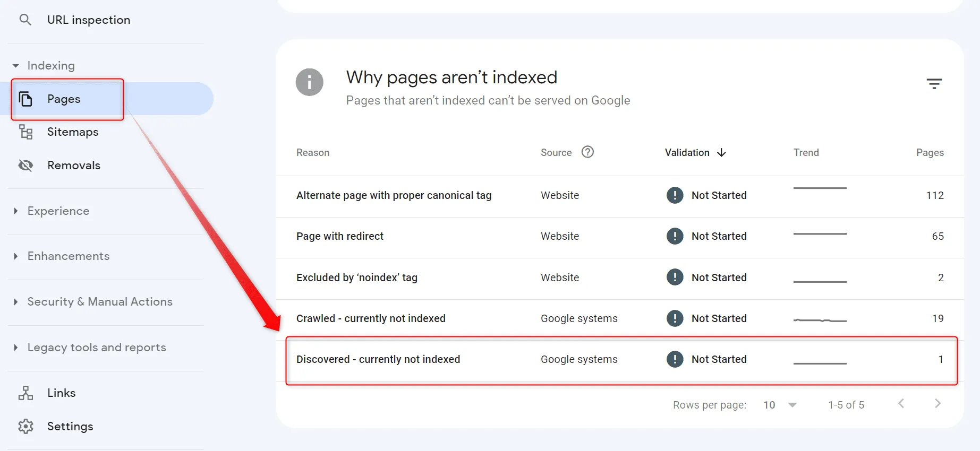The height and width of the screenshot is (451, 980).
Task: Click the Settings gear icon
Action: tap(25, 426)
